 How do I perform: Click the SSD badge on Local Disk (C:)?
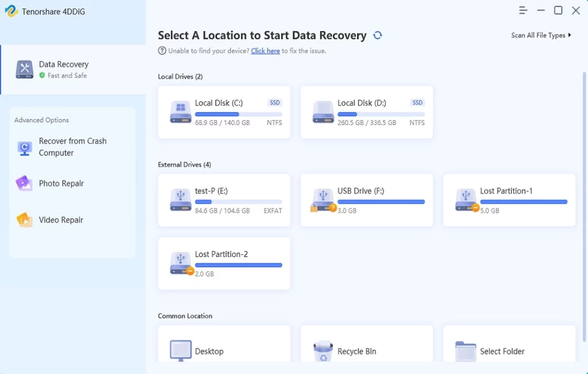[275, 103]
